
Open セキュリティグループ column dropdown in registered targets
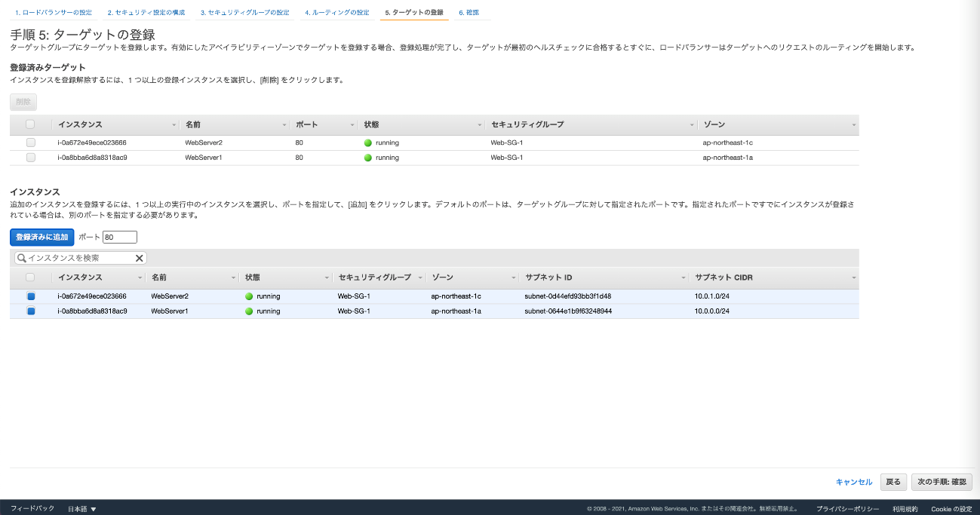click(x=692, y=124)
